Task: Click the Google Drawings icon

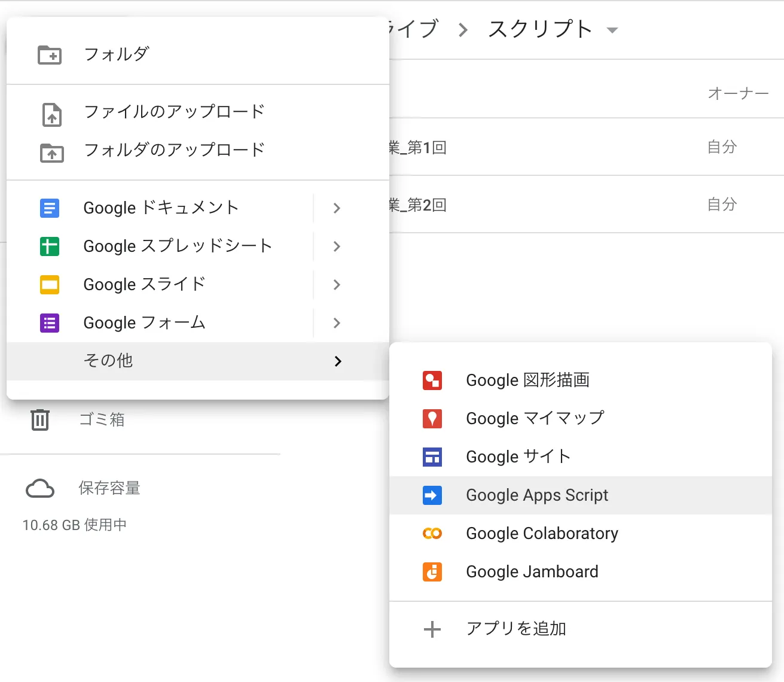Action: point(432,380)
